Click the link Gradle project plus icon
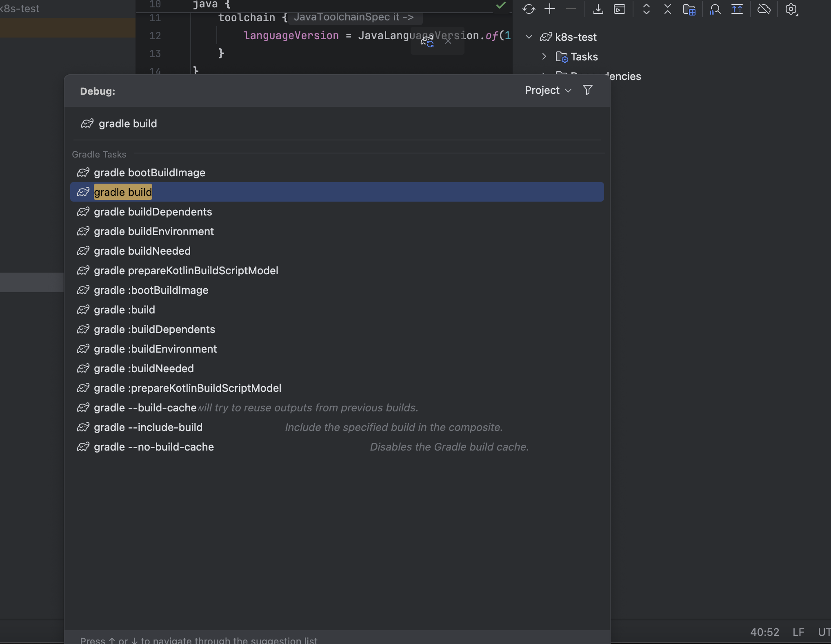 550,9
